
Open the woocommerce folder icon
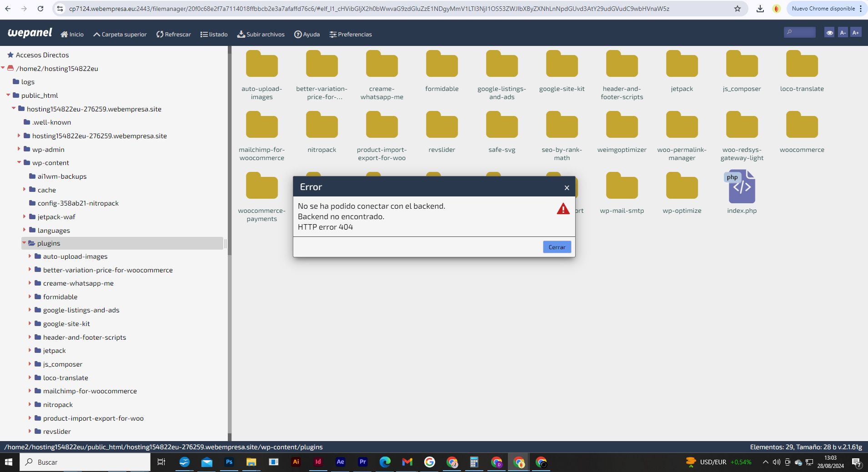coord(802,125)
